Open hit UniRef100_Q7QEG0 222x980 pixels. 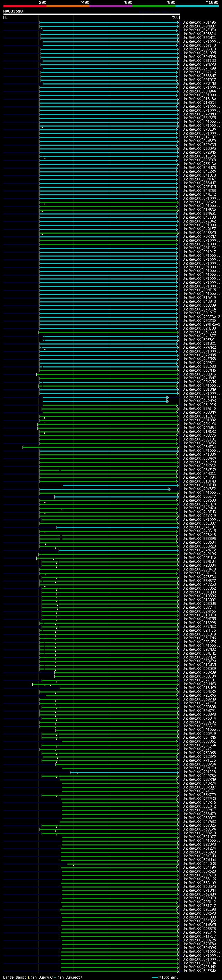[x=199, y=129]
